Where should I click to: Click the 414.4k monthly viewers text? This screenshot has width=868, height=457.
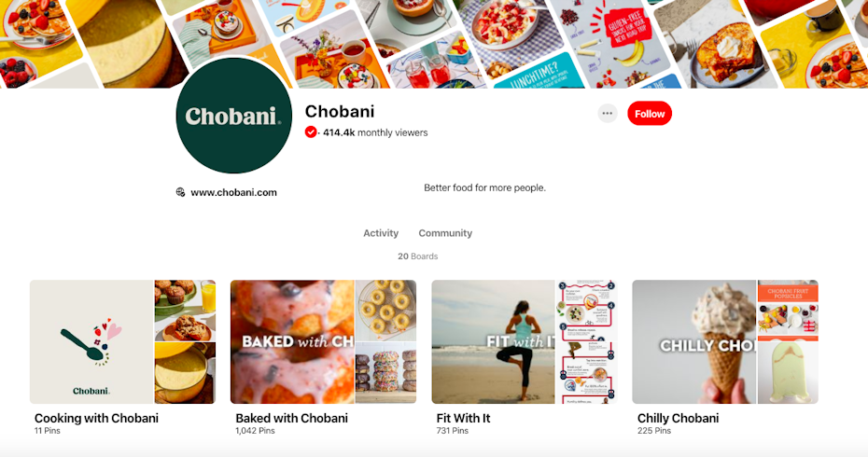(375, 132)
